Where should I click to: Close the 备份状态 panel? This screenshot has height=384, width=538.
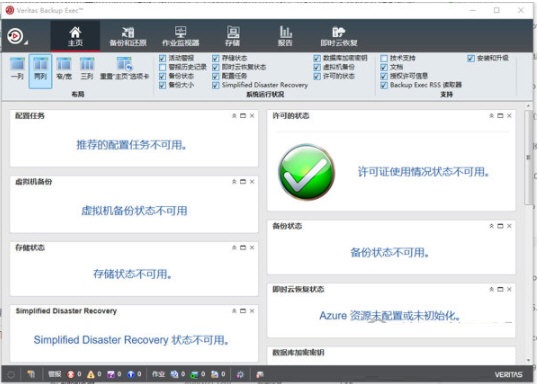pyautogui.click(x=509, y=226)
